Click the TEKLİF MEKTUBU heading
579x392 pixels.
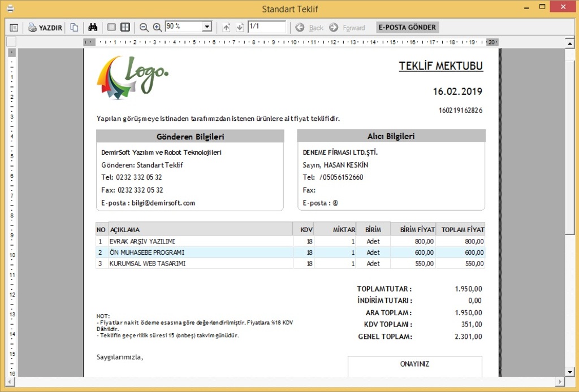tap(441, 66)
